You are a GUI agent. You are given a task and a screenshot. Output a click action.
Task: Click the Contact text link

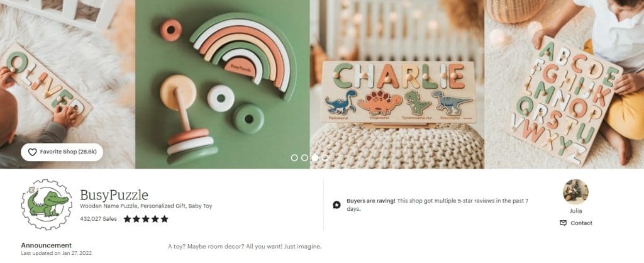tap(581, 223)
